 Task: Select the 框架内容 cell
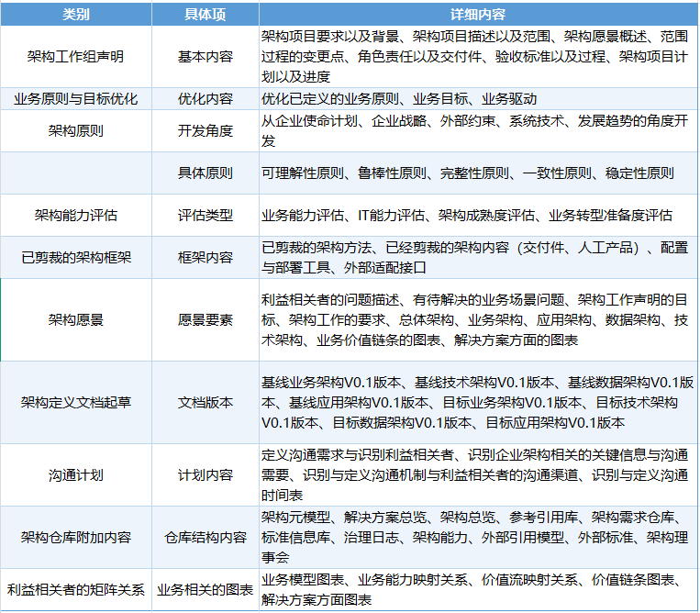coord(206,258)
